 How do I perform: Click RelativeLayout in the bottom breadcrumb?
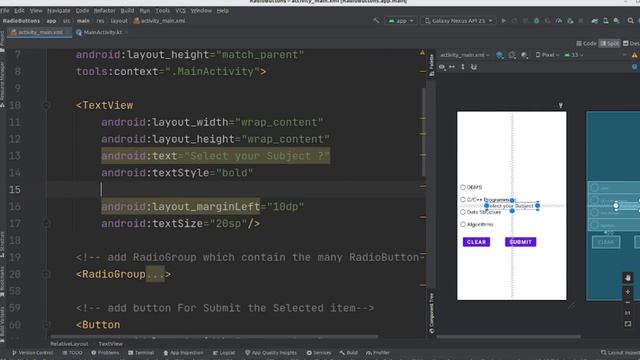click(69, 344)
